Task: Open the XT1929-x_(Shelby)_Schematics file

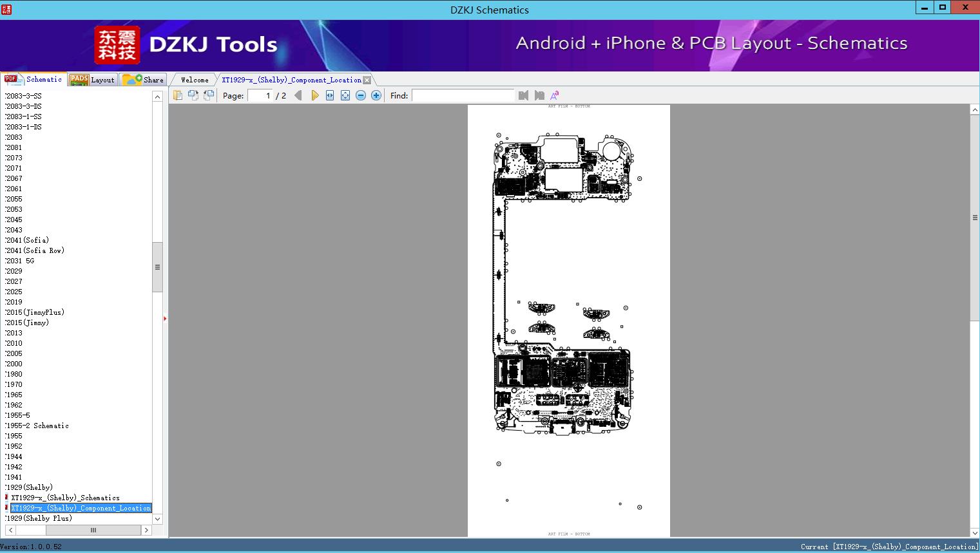Action: 65,498
